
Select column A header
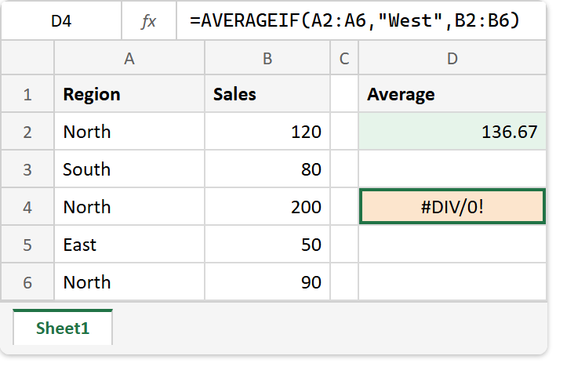(x=129, y=58)
